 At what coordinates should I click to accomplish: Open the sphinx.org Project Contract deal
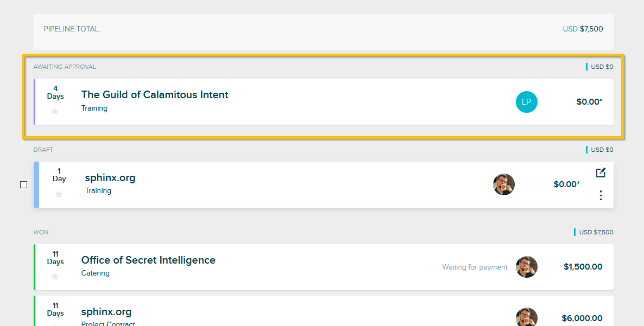(x=106, y=312)
